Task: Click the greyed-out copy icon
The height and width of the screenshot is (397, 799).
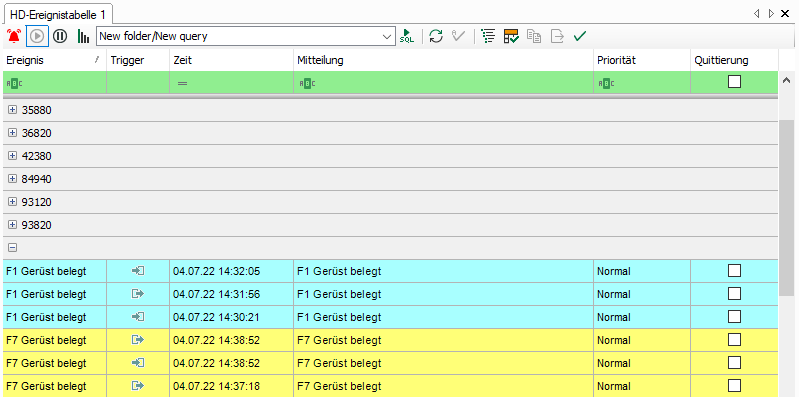Action: point(534,36)
